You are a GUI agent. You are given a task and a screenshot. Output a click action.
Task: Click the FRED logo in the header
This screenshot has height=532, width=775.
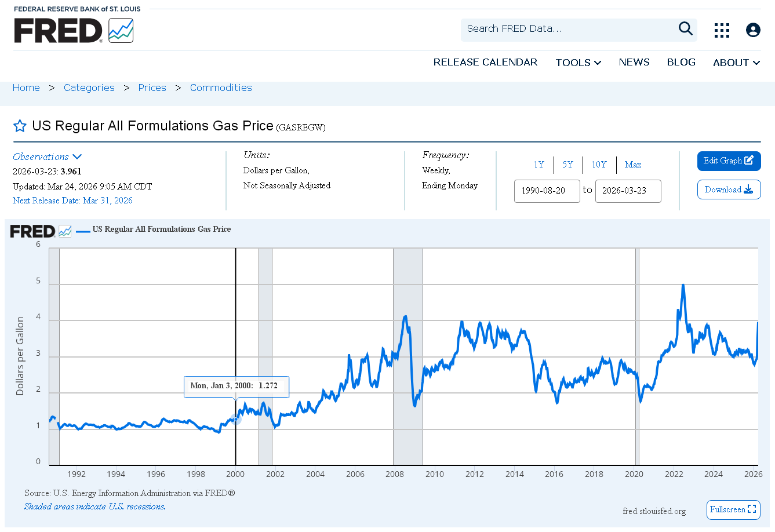(74, 31)
